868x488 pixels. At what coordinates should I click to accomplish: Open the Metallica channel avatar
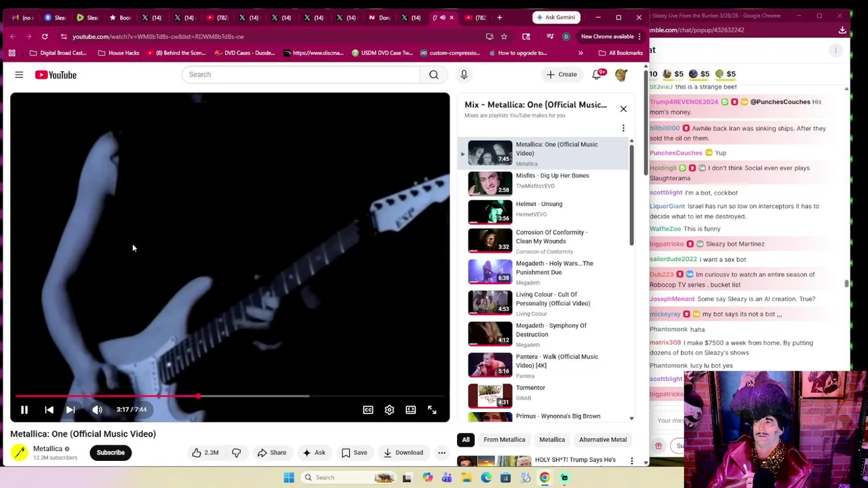[19, 453]
